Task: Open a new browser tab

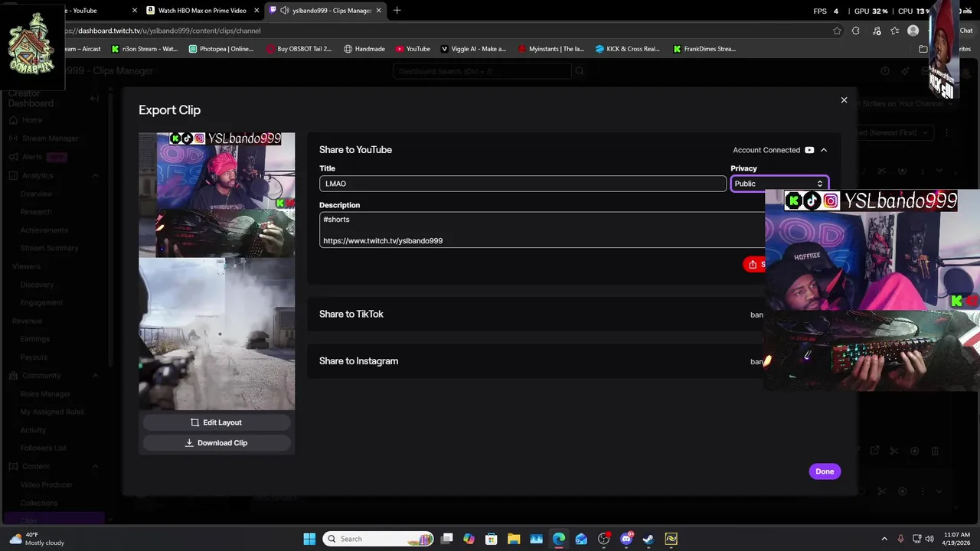Action: click(x=397, y=11)
